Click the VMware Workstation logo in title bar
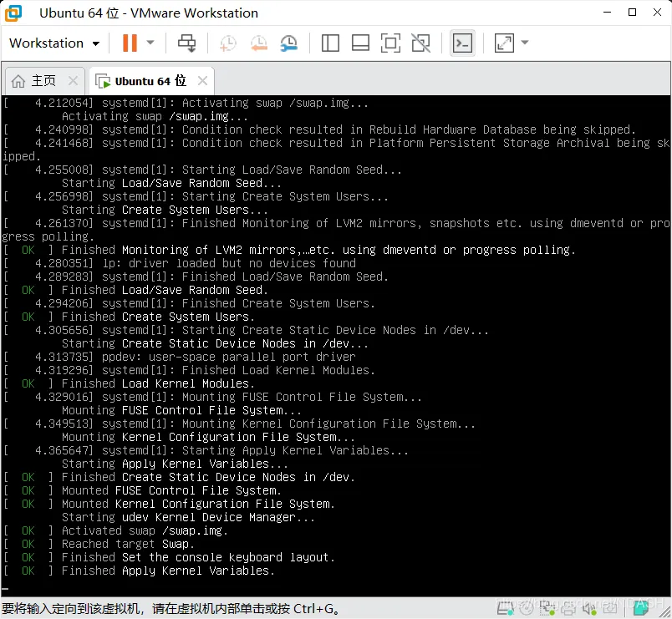This screenshot has width=672, height=619. (13, 13)
